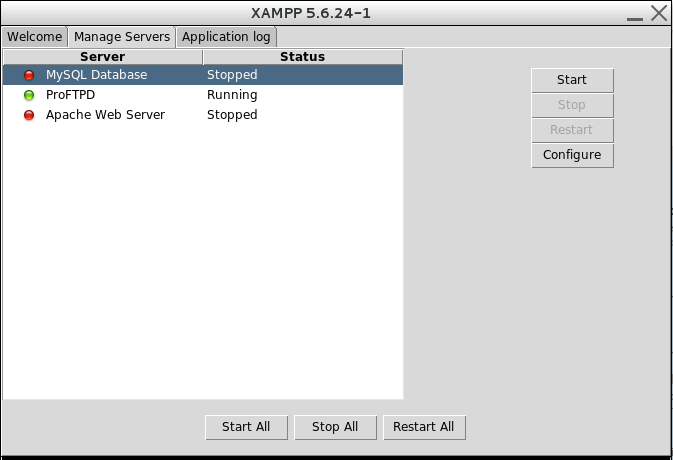Open the Welcome tab
The height and width of the screenshot is (460, 673).
point(34,37)
